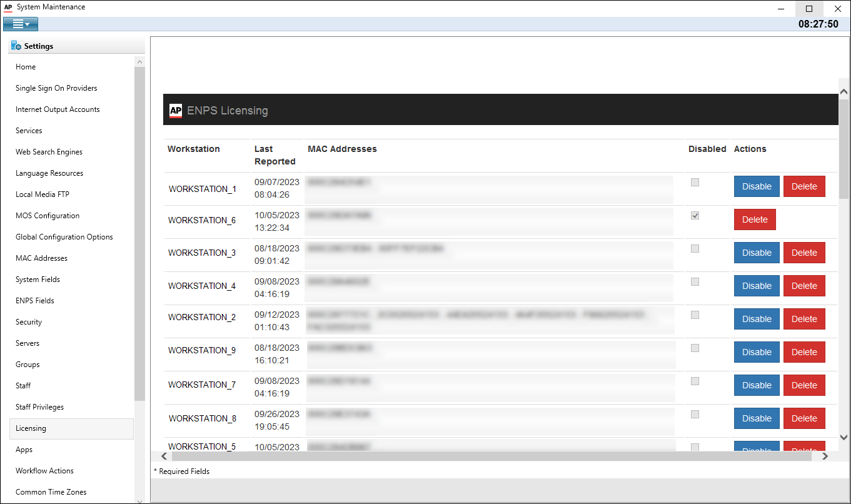The height and width of the screenshot is (504, 851).
Task: Disable WORKSTATION_8 license
Action: point(757,418)
